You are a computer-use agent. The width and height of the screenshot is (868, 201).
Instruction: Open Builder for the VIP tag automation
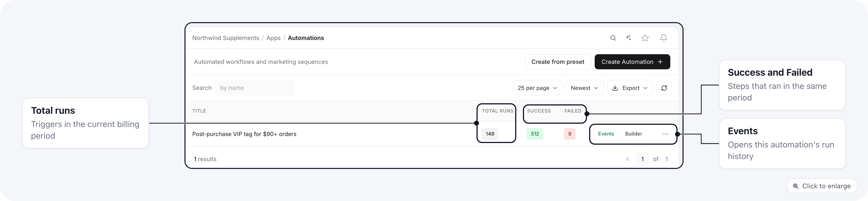click(634, 134)
